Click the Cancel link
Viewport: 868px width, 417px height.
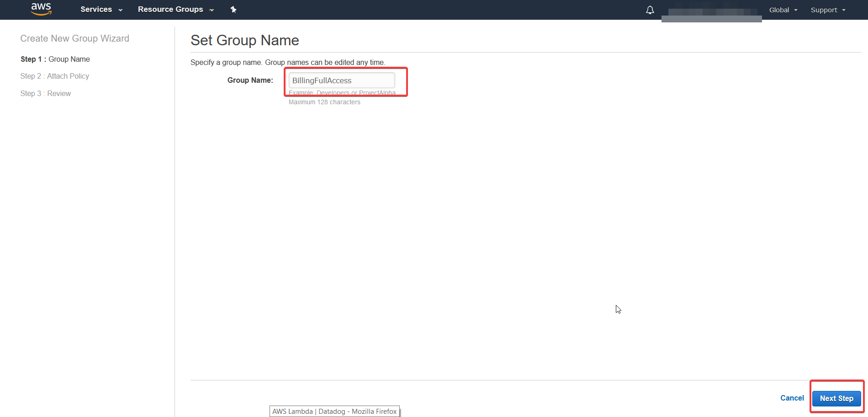[x=792, y=398]
